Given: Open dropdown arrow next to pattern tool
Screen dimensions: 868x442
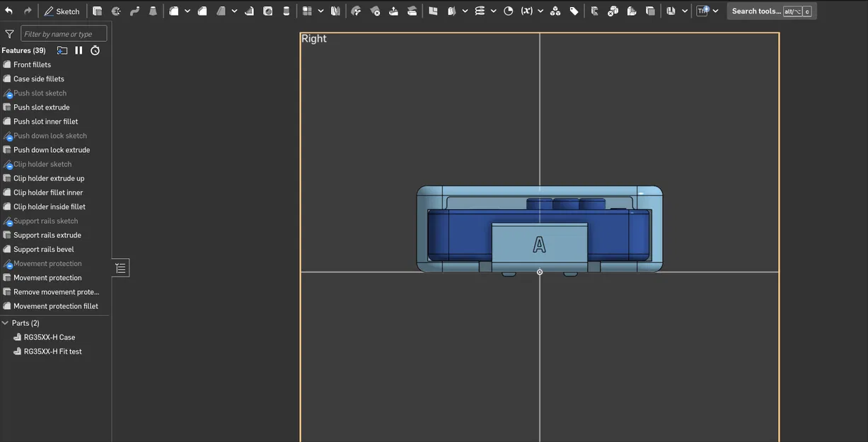Looking at the screenshot, I should pos(320,11).
